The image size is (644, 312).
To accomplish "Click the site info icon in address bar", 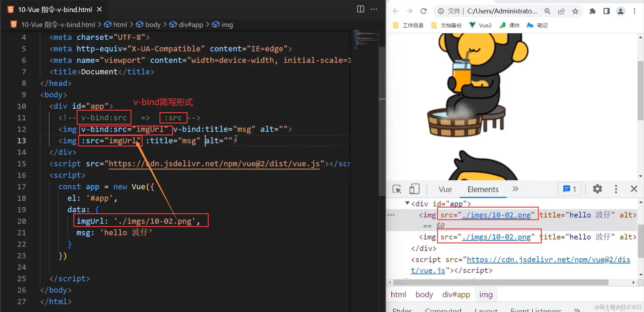I will (x=441, y=11).
